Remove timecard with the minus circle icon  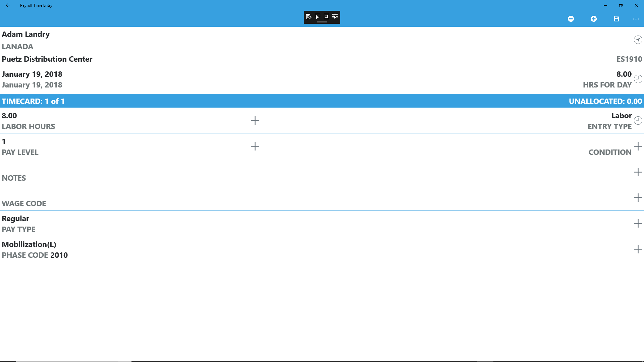point(571,19)
